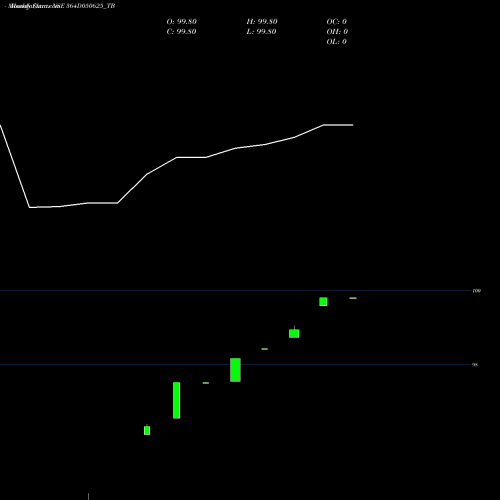Select the close value 'C: 99.80'
Screen dimensions: 500x500
[x=181, y=32]
